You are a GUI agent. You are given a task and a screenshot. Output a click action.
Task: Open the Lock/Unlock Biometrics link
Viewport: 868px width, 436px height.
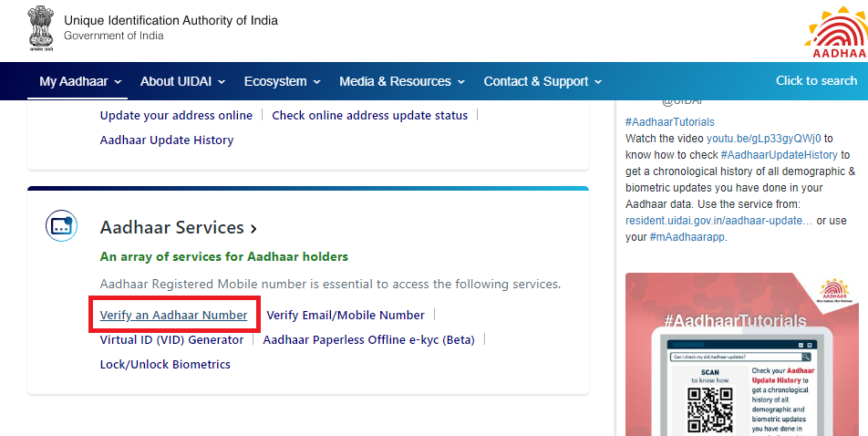click(x=165, y=365)
